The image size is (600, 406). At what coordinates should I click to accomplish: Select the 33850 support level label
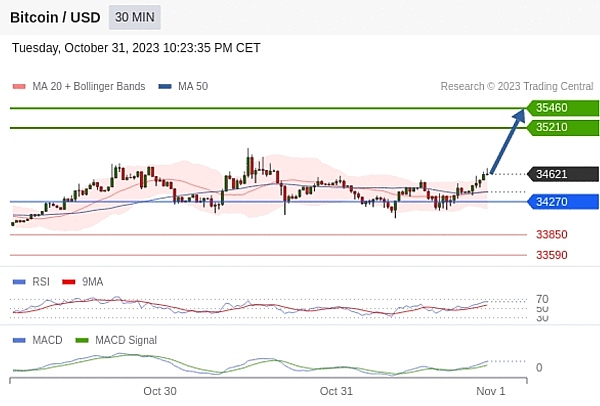point(551,235)
